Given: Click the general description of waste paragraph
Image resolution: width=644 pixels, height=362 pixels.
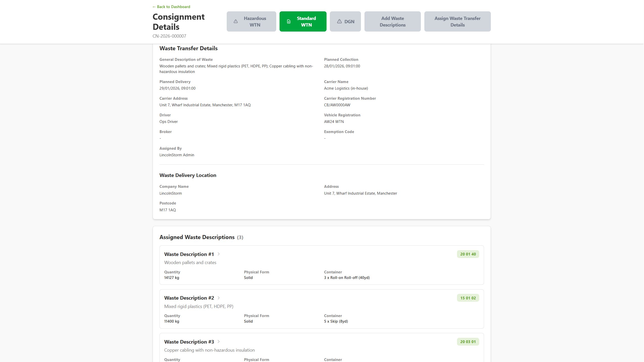Looking at the screenshot, I should point(236,69).
